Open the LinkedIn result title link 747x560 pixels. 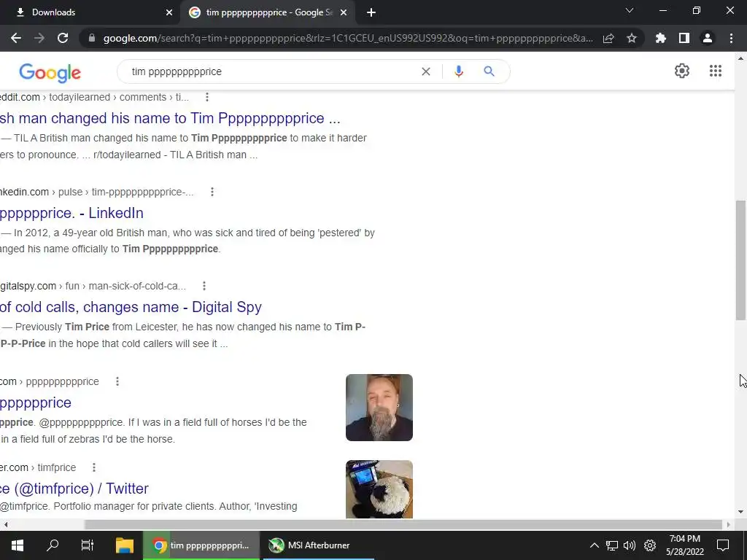click(x=71, y=213)
